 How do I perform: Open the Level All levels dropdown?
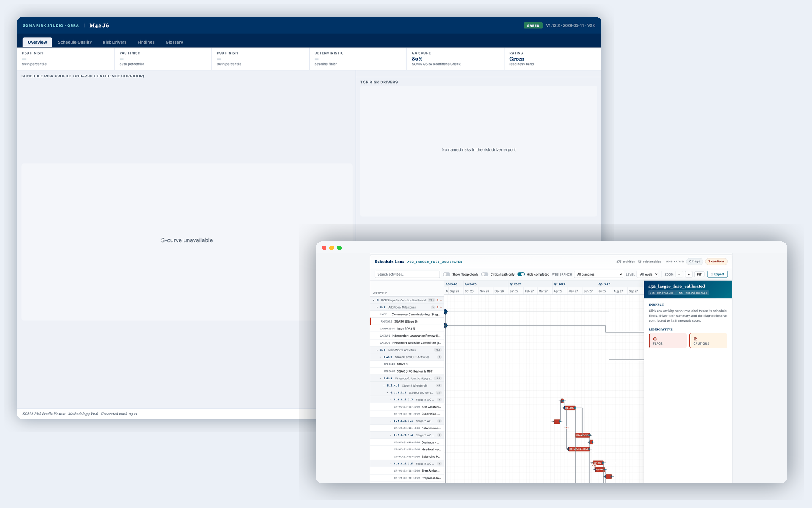tap(648, 274)
